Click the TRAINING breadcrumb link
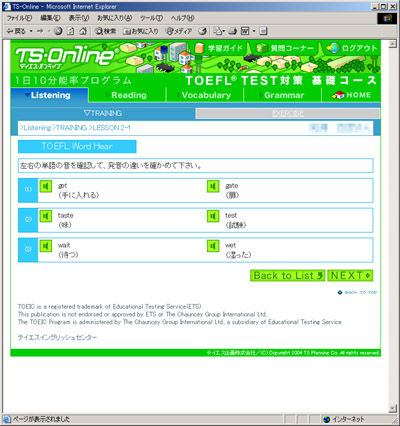Image resolution: width=400 pixels, height=426 pixels. click(x=70, y=128)
